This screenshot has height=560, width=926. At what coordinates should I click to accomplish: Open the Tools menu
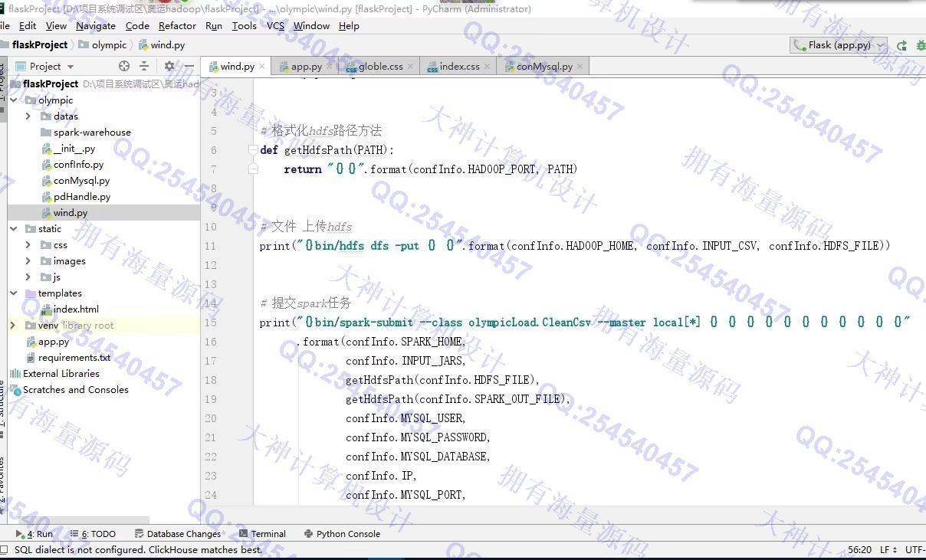coord(245,25)
